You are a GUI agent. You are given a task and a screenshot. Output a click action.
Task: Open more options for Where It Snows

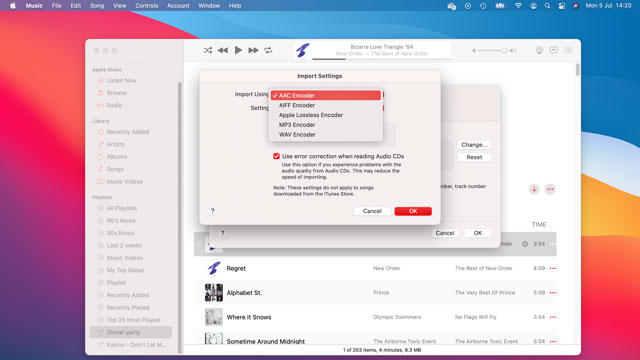point(553,317)
